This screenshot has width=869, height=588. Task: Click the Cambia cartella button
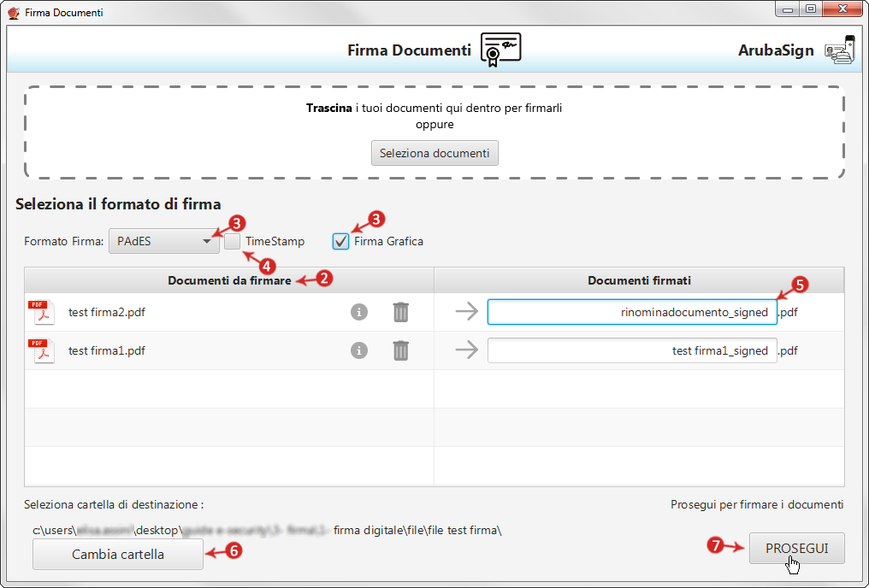(118, 554)
